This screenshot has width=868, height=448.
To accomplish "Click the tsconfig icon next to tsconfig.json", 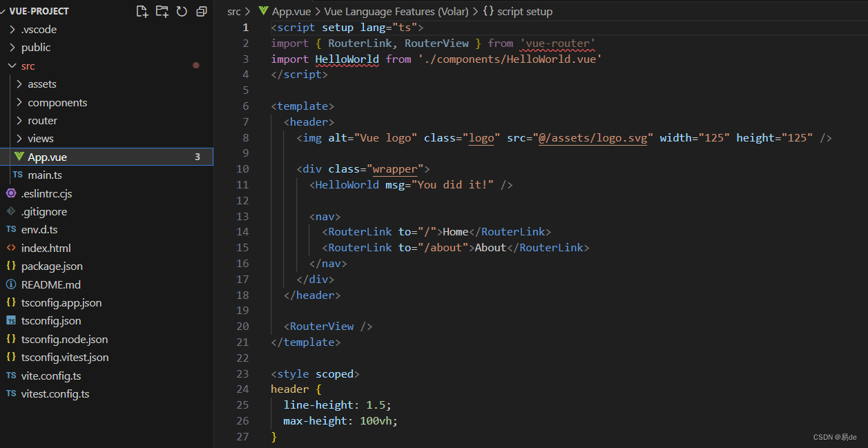I will (11, 320).
